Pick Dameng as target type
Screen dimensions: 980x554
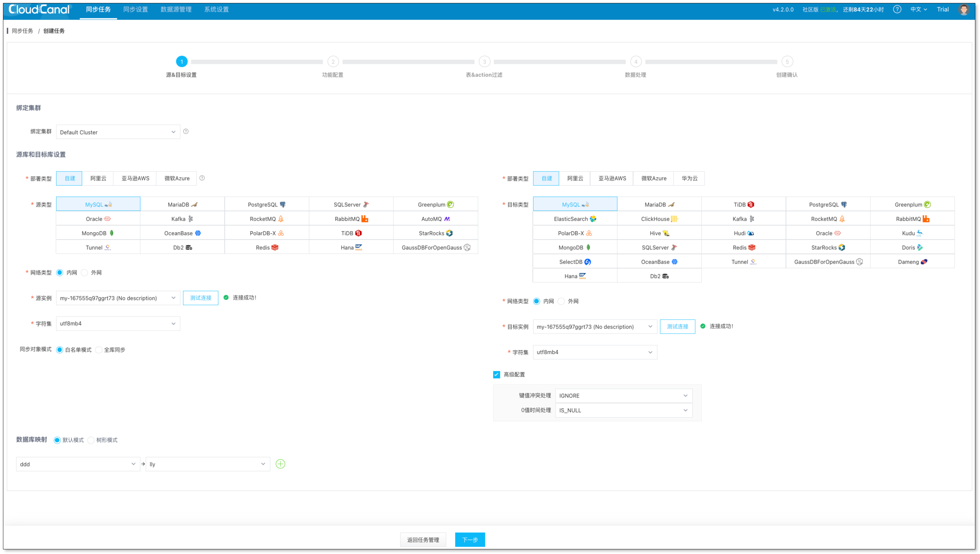click(x=912, y=262)
